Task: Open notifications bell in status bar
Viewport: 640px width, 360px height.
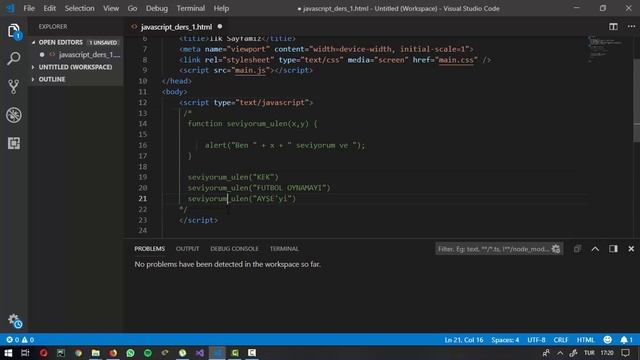Action: point(626,340)
